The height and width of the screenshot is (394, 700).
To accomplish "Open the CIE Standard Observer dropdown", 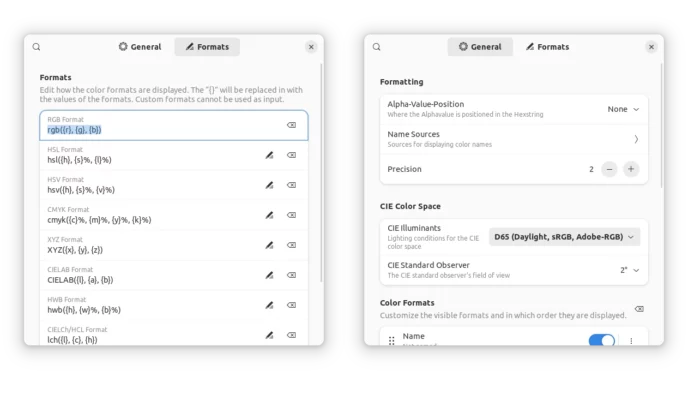I will click(x=629, y=270).
